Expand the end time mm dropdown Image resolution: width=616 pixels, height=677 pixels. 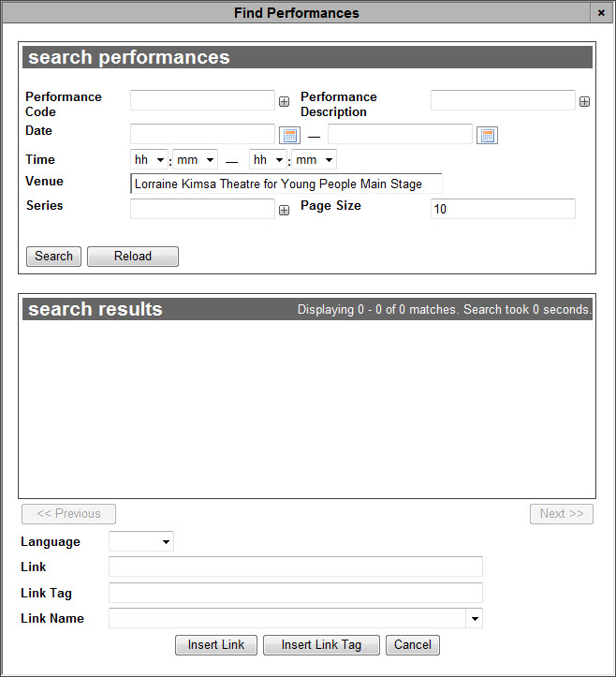pyautogui.click(x=314, y=160)
